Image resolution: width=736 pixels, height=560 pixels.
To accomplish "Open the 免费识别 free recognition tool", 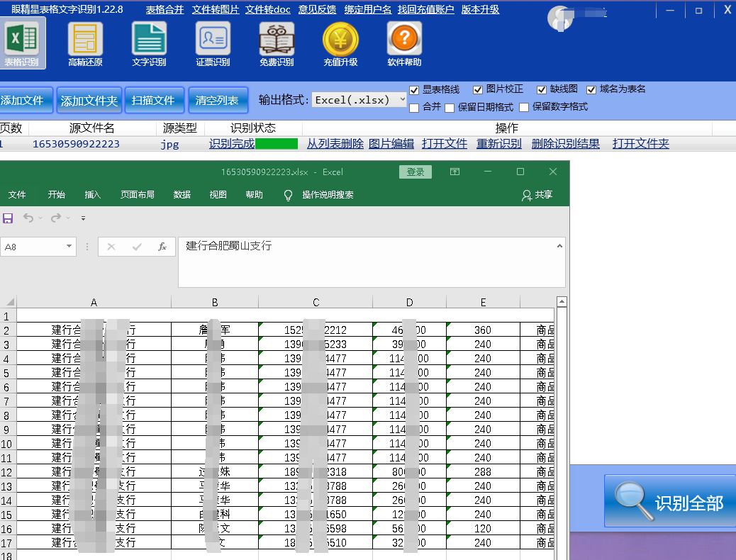I will 277,44.
